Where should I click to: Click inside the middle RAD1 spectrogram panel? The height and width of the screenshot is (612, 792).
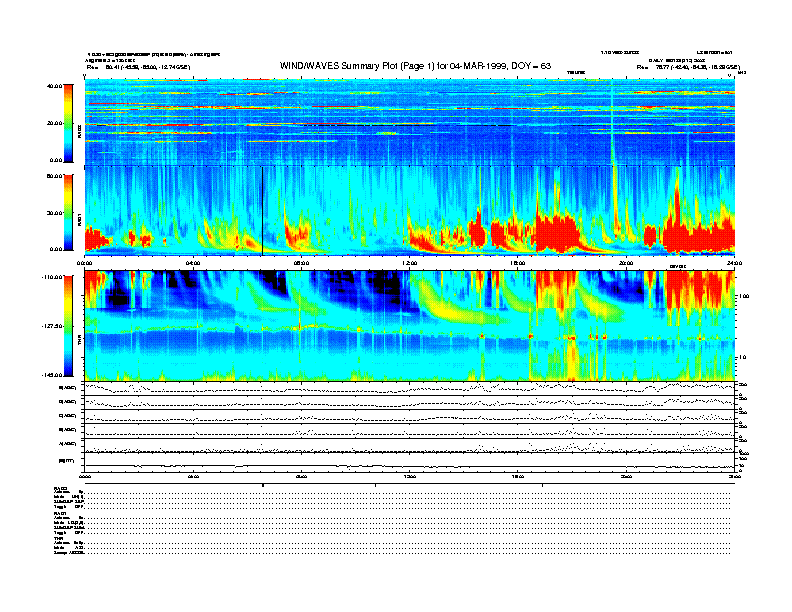pos(410,211)
